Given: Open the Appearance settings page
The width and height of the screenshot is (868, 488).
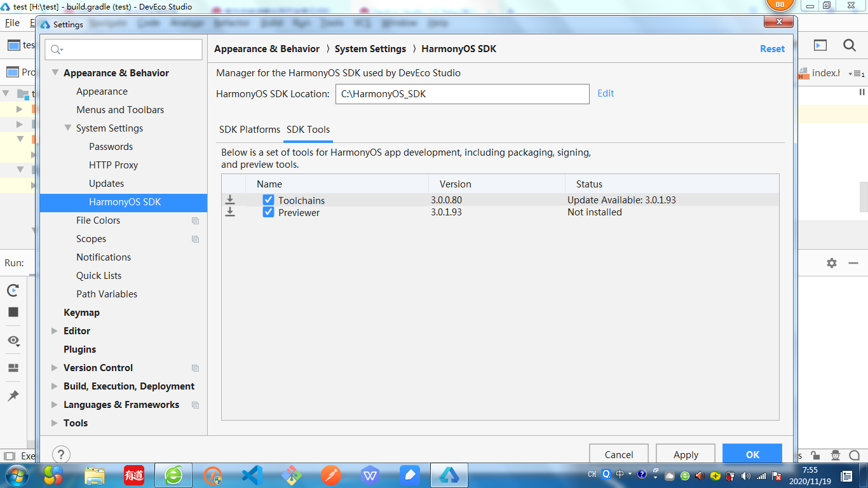Looking at the screenshot, I should click(102, 91).
